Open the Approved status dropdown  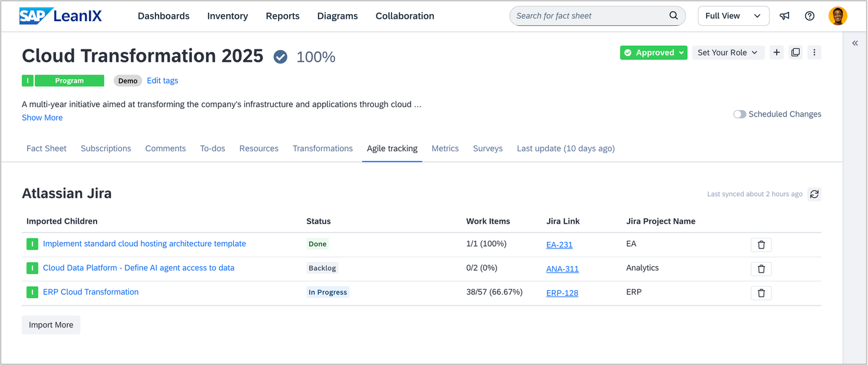click(654, 52)
